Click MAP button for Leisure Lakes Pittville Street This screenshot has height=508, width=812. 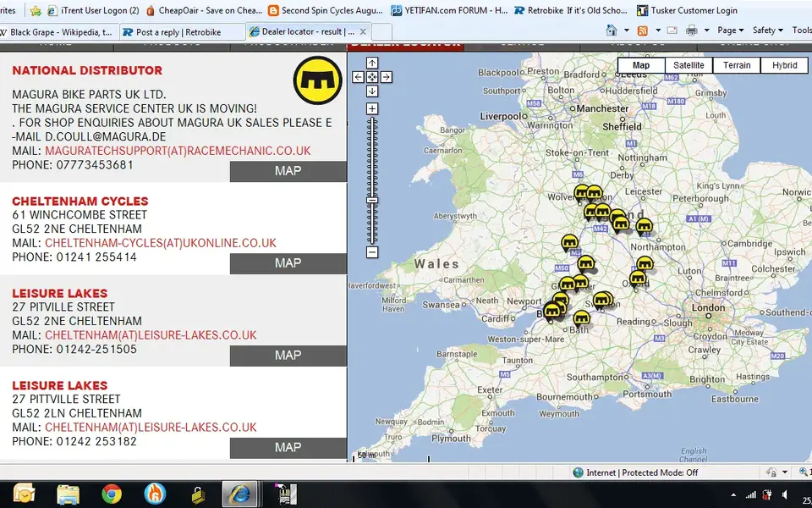[x=288, y=448]
